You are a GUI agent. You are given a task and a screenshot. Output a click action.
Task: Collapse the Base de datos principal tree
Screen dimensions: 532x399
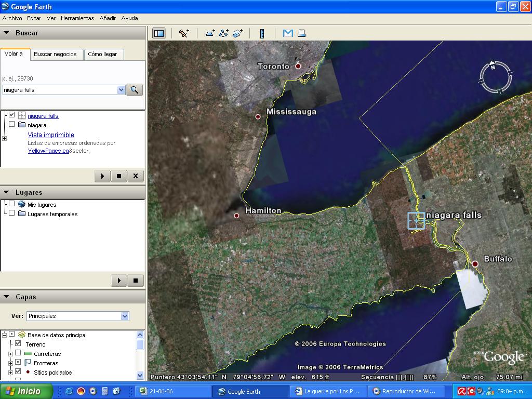coord(4,335)
